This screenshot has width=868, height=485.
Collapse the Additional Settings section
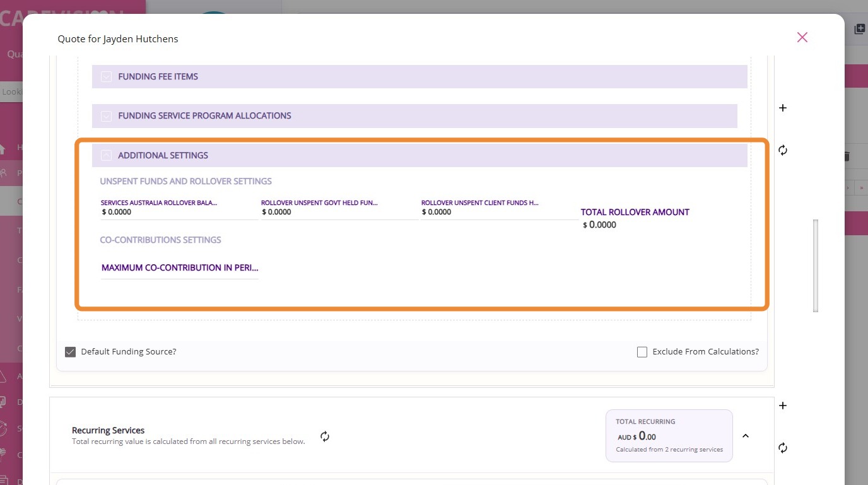point(106,155)
